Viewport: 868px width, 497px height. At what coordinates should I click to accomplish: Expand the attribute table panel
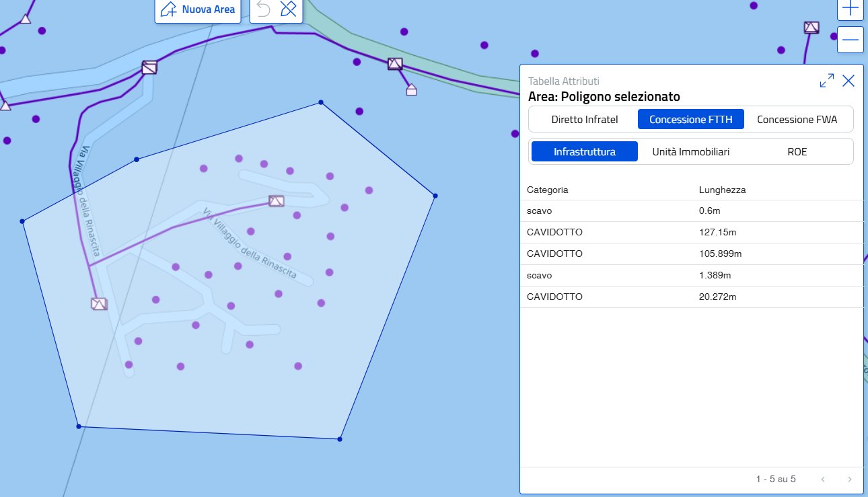826,81
